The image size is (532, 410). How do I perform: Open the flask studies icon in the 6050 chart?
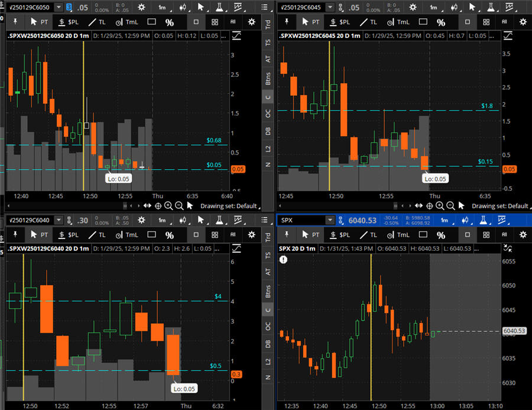(x=220, y=7)
